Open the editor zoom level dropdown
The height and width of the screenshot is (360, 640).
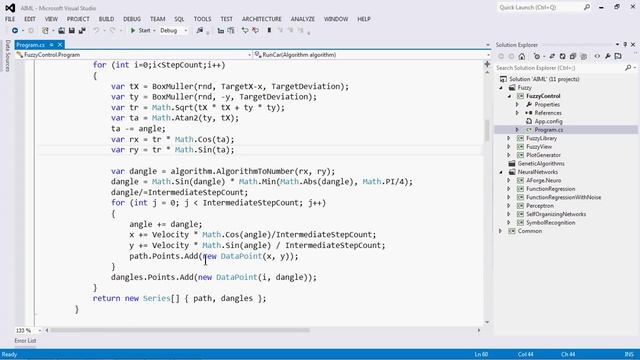pos(40,330)
